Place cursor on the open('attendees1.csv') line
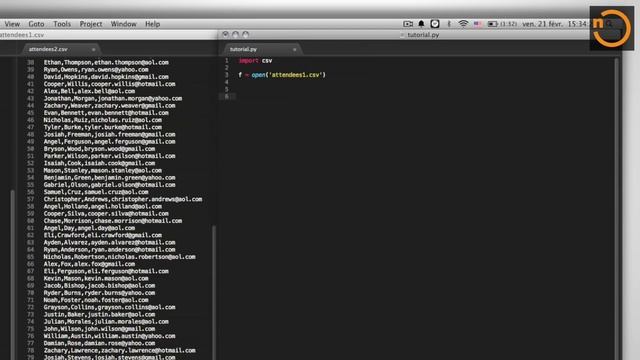Screen dimensions: 640x360 click(x=282, y=75)
